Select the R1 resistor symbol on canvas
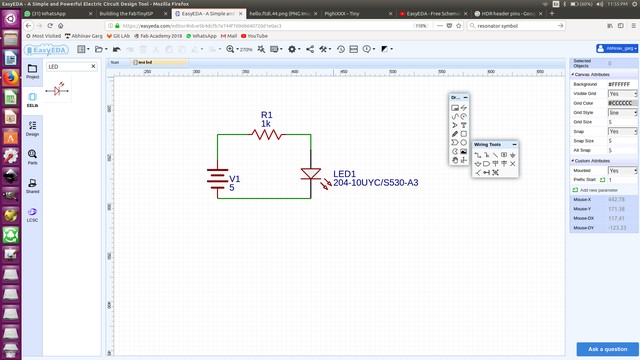 pyautogui.click(x=267, y=134)
